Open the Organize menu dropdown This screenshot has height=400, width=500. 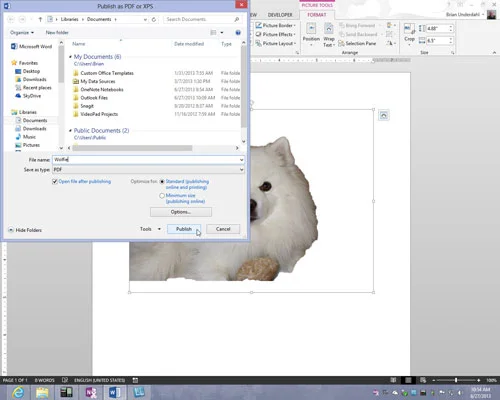(x=22, y=33)
